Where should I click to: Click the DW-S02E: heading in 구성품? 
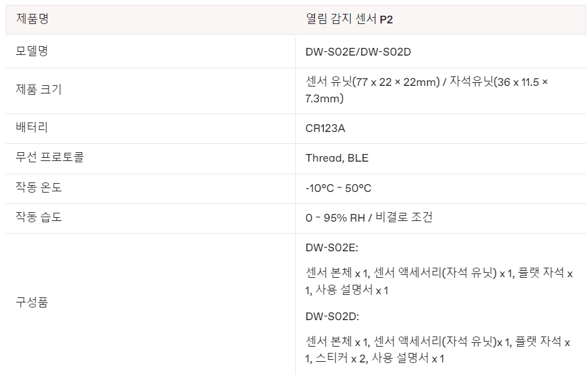pos(332,248)
